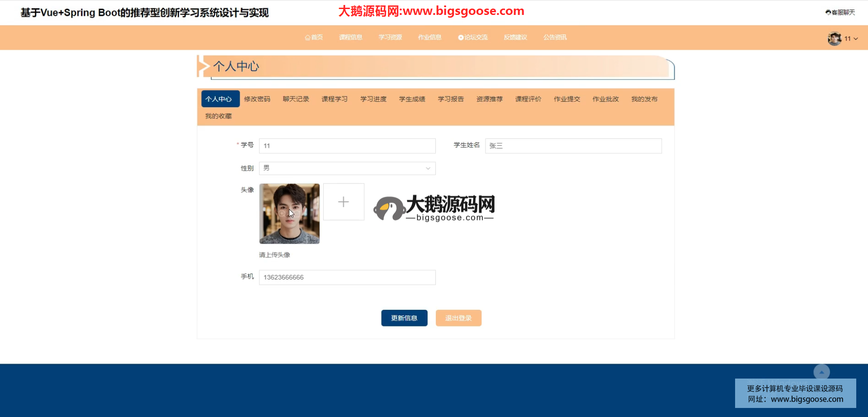The width and height of the screenshot is (868, 417).
Task: Open the 作业批改 tab
Action: 605,99
